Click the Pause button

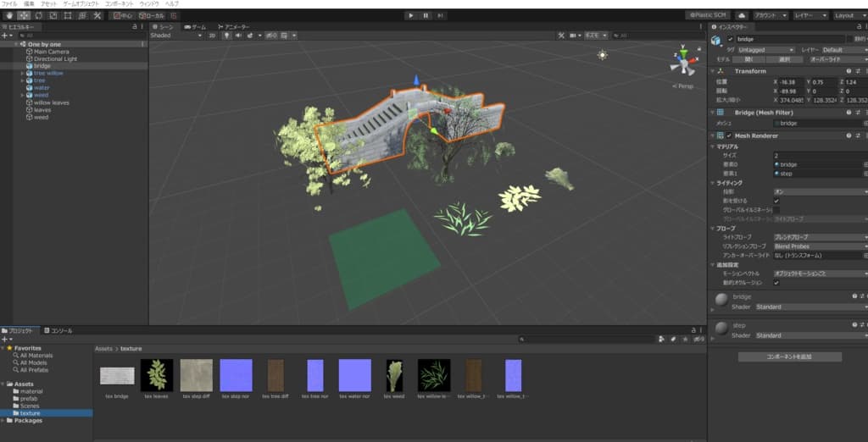426,15
